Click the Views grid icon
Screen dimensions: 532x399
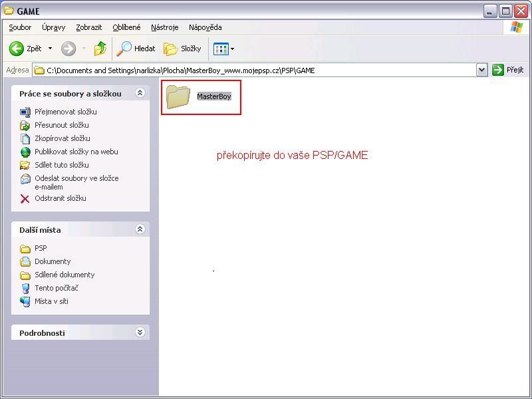click(220, 49)
